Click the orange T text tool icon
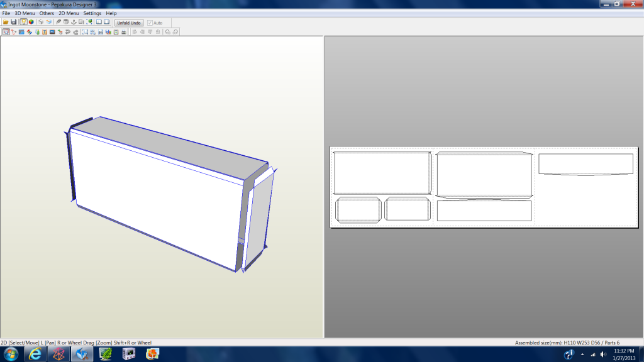Image resolution: width=644 pixels, height=362 pixels. tap(45, 32)
